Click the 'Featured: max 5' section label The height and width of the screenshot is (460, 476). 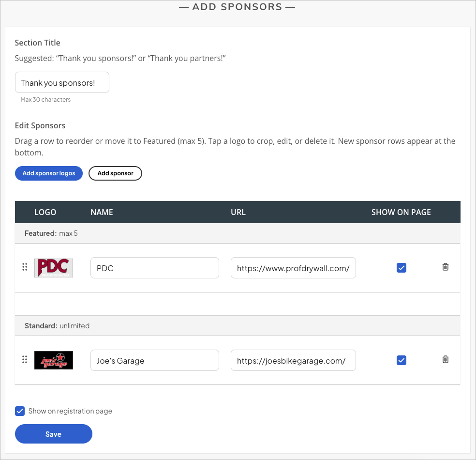[x=51, y=233]
